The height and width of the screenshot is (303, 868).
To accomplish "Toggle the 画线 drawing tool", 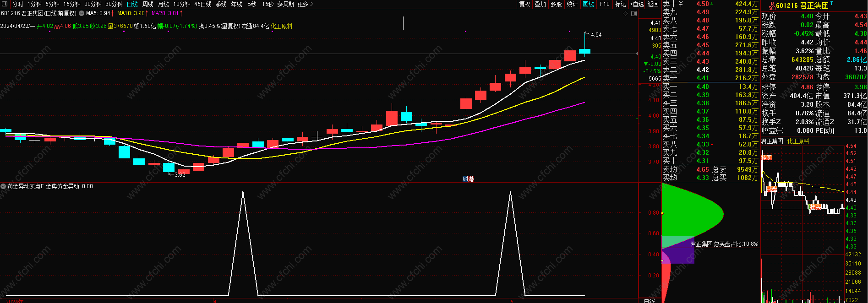I will click(589, 4).
